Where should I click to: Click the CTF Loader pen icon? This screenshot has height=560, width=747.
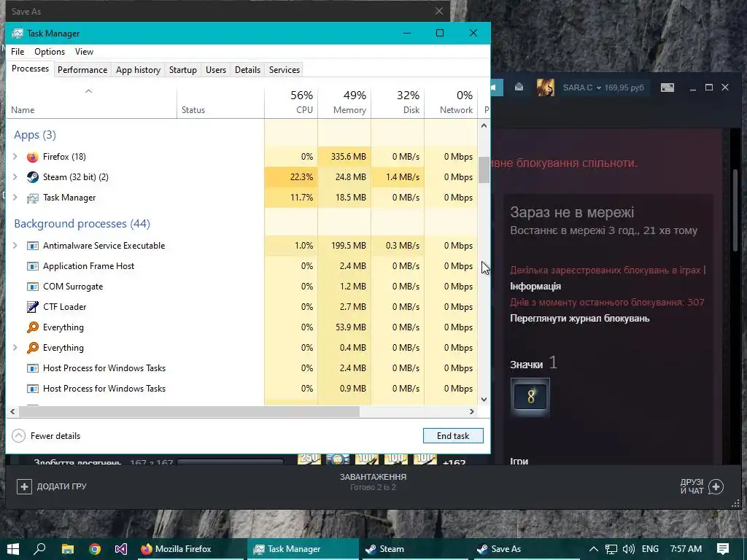tap(32, 307)
